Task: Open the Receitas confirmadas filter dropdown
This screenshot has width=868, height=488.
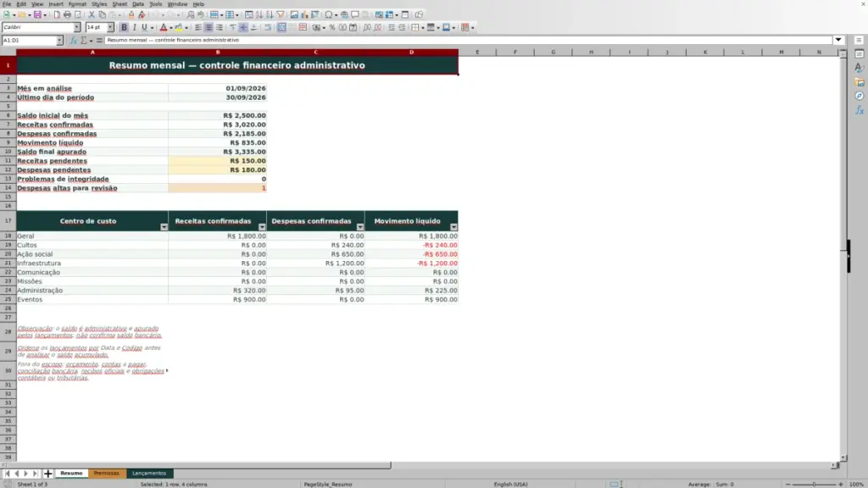Action: tap(262, 227)
